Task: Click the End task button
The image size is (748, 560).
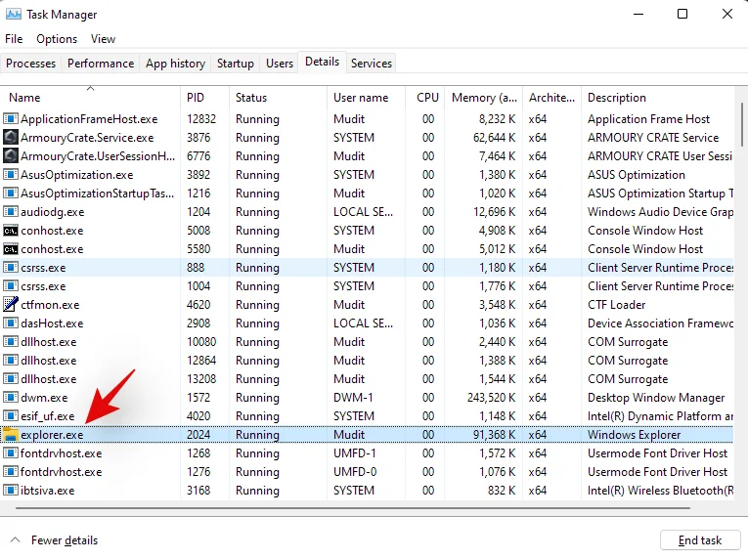Action: [x=700, y=540]
